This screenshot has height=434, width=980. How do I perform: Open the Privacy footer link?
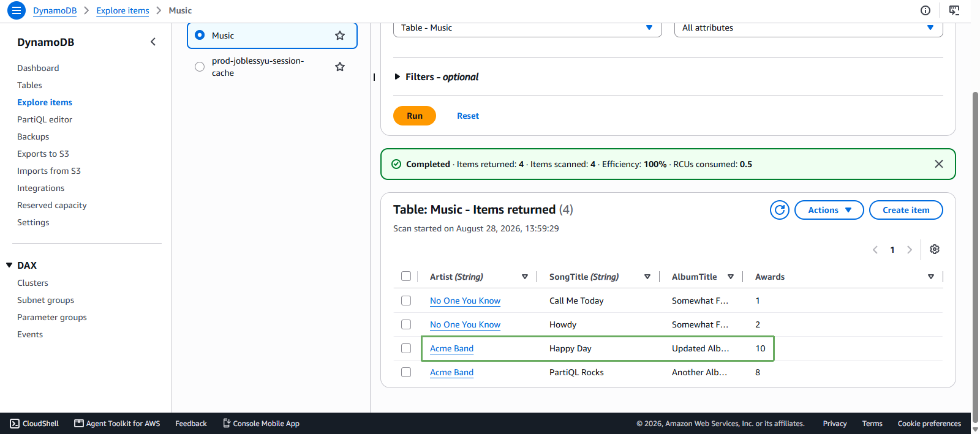pos(835,424)
